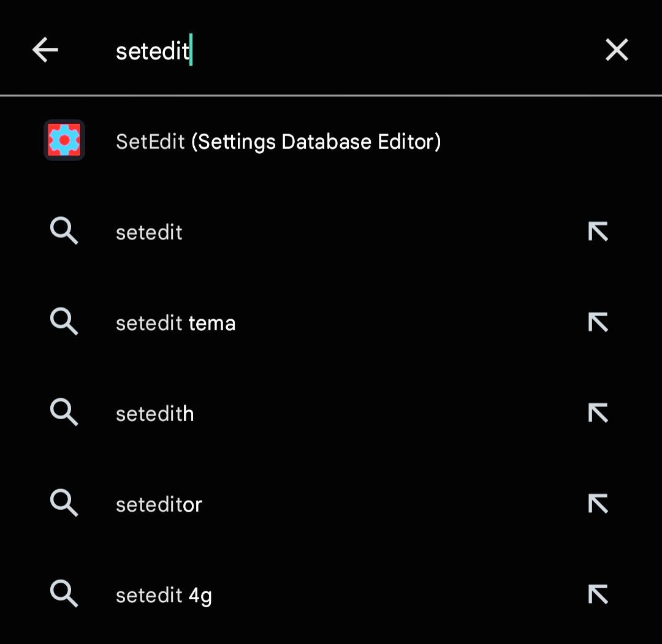The image size is (662, 644).
Task: Select the suggestion 'setedit tema'
Action: 175,322
